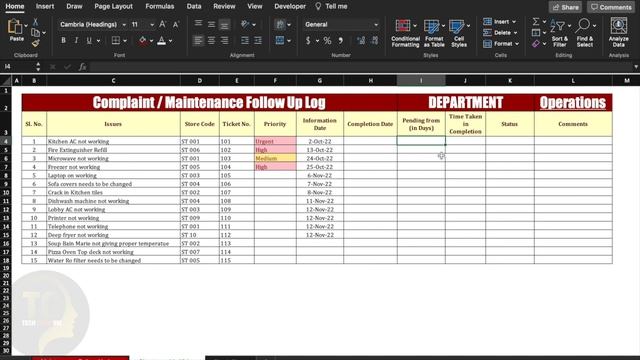Screen dimensions: 640x360
Task: Expand the Format cells dropdown arrow
Action: pos(517,44)
